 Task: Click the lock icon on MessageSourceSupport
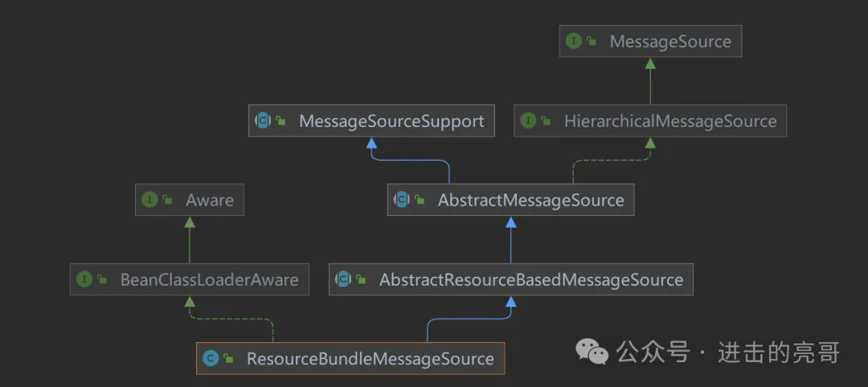click(x=281, y=121)
